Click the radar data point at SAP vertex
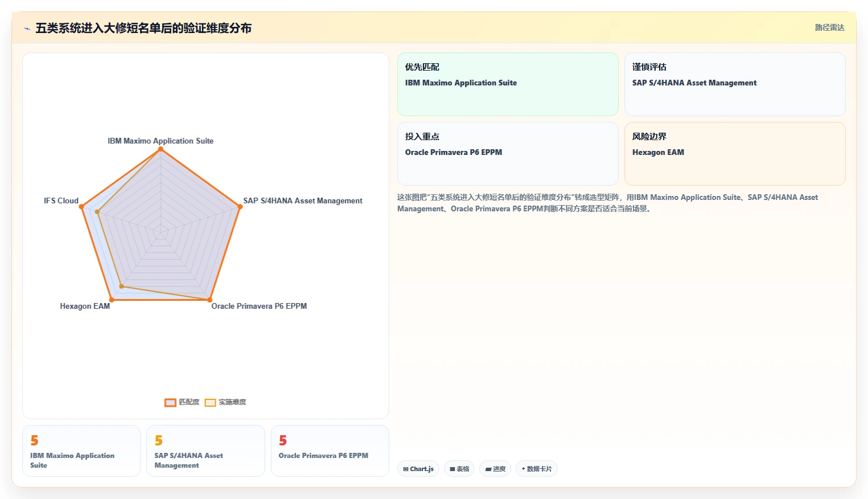 240,206
